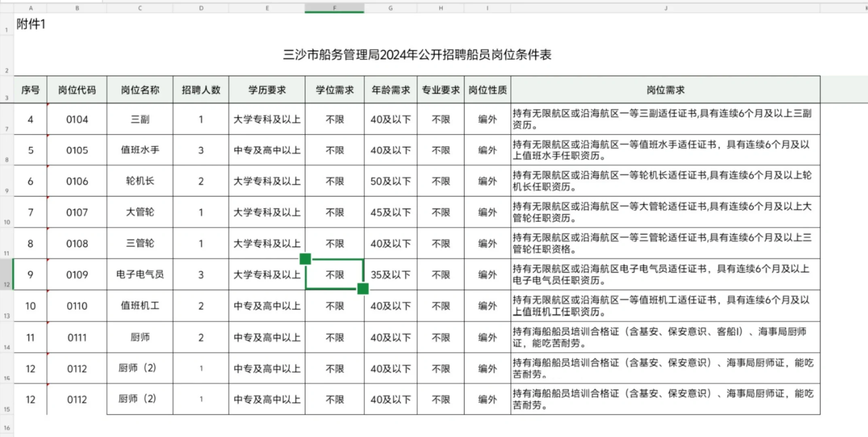
Task: Select the 附件1 cell
Action: [x=31, y=24]
